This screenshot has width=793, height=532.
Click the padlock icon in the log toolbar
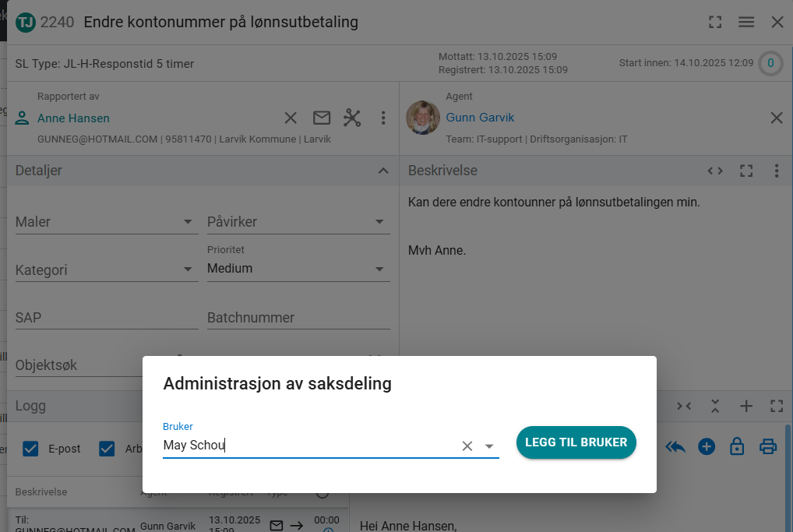(x=737, y=446)
